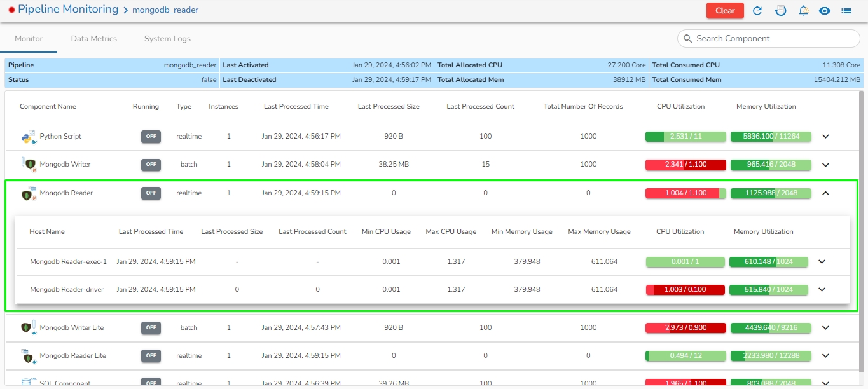Expand the Mongodb Reader-exec-1 host row
The height and width of the screenshot is (389, 868).
[x=822, y=261]
